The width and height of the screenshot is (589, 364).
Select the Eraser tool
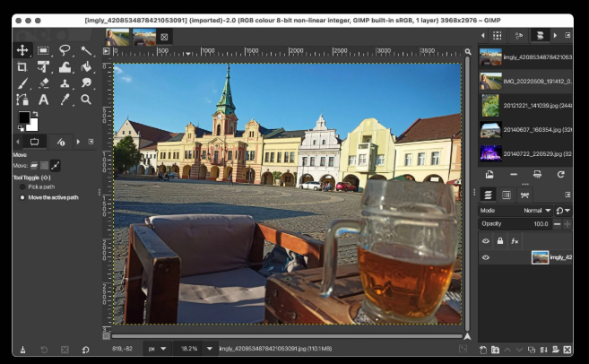pos(43,83)
